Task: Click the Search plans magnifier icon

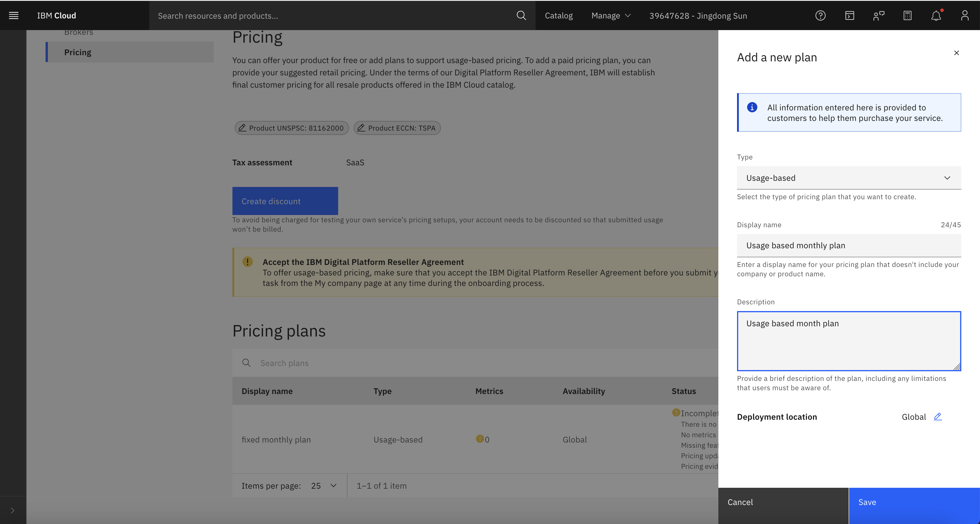Action: [x=246, y=363]
